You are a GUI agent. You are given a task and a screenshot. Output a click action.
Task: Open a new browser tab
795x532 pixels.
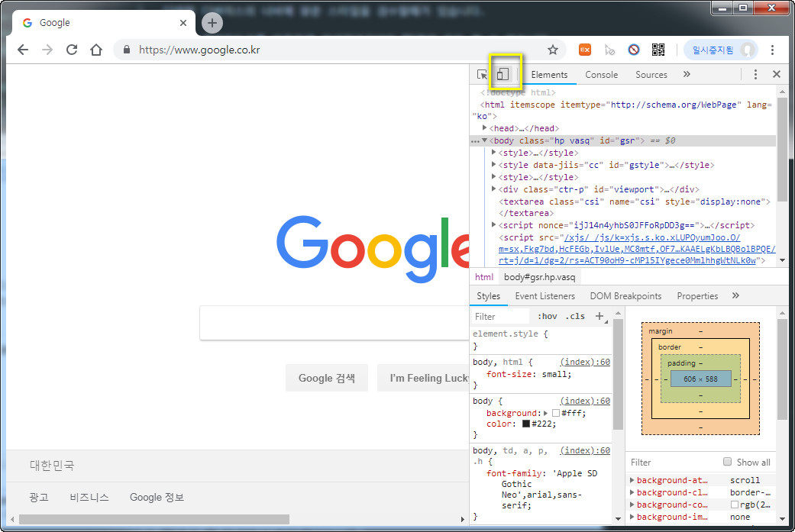(x=212, y=23)
